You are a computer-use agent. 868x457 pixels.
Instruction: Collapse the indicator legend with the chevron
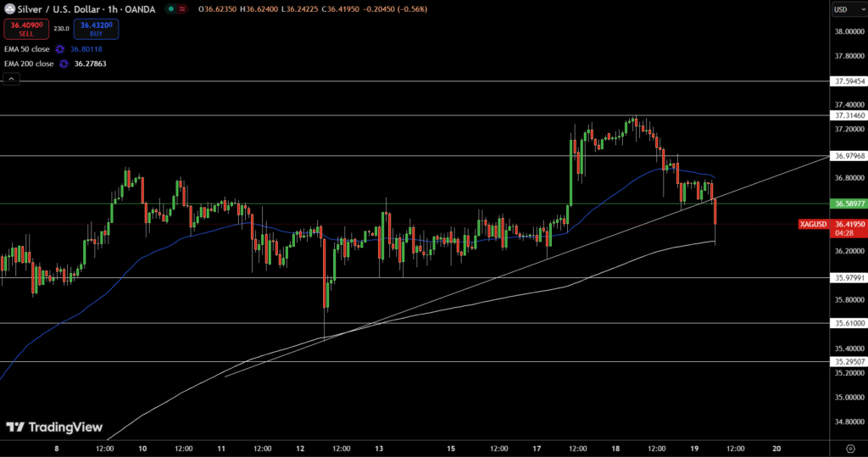(11, 79)
